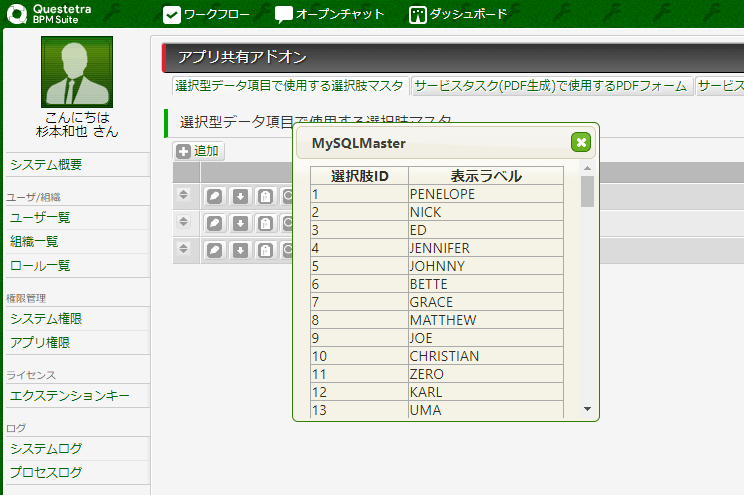Click the edit pencil icon in first row

pyautogui.click(x=215, y=196)
